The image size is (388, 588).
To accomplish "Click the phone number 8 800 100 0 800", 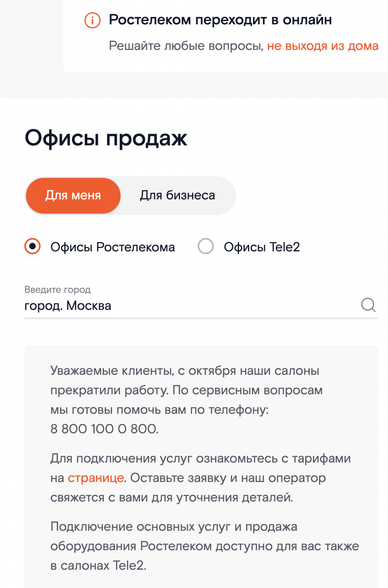I will [x=104, y=429].
